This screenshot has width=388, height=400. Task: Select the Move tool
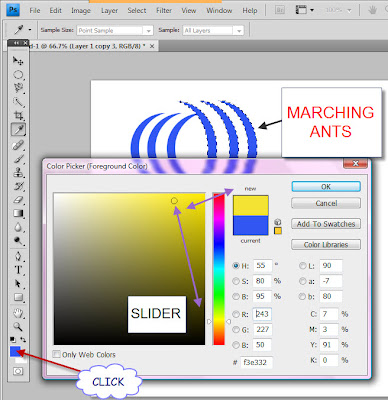(18, 61)
